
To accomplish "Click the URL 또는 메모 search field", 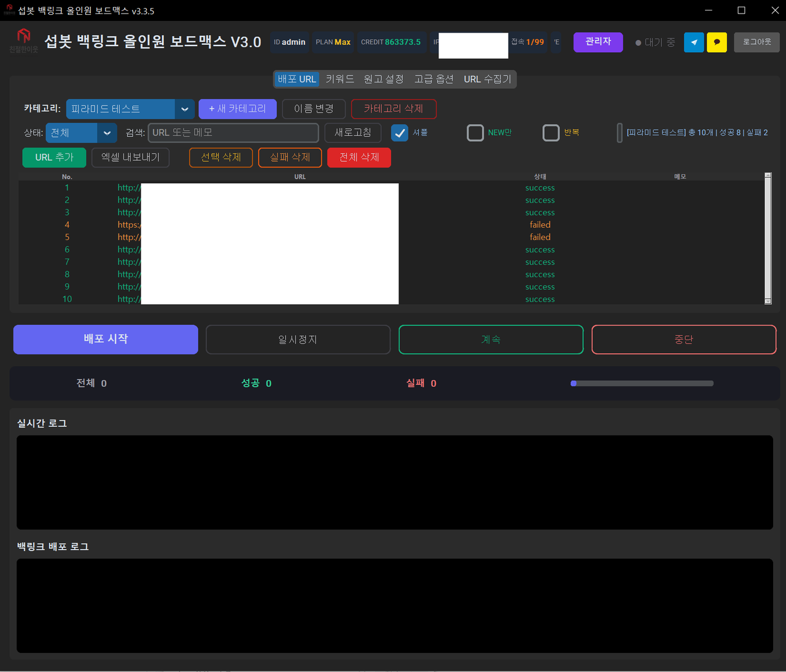I will (x=233, y=133).
